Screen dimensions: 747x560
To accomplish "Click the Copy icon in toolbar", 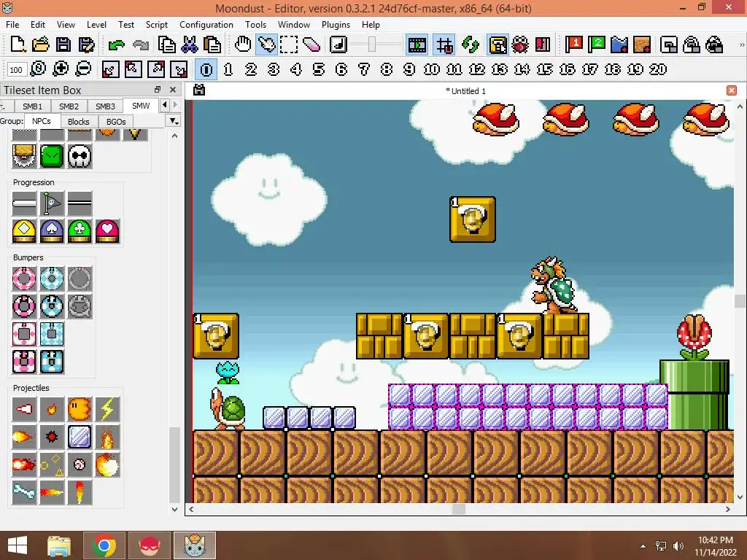I will click(x=167, y=44).
